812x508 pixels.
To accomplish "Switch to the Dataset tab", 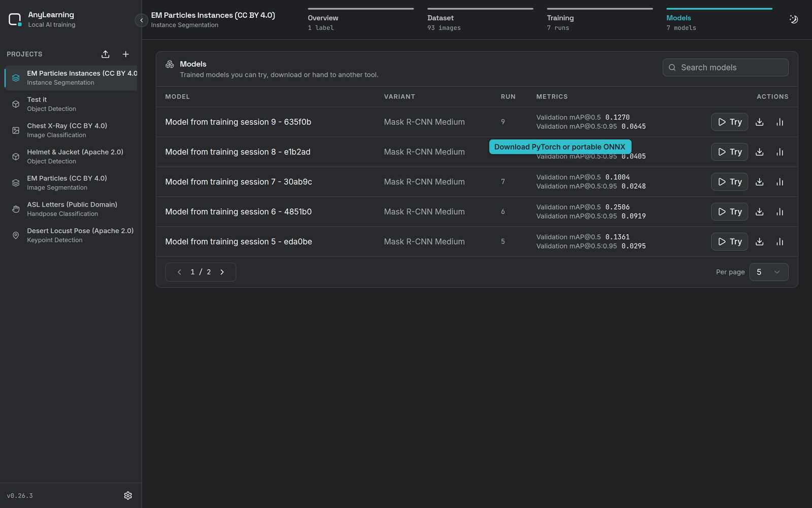I will [480, 20].
